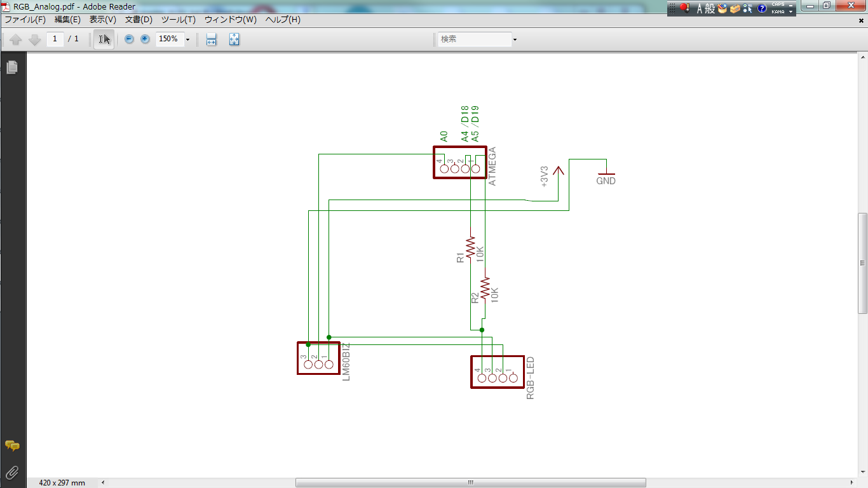Open the zoom percentage dropdown arrow
This screenshot has height=488, width=868.
[x=187, y=39]
